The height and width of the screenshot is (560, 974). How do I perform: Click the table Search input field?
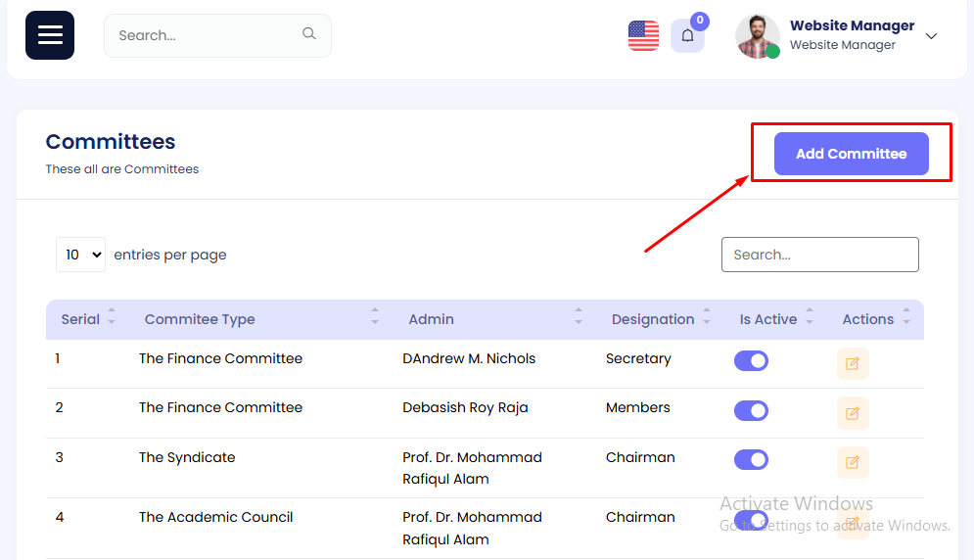click(819, 255)
